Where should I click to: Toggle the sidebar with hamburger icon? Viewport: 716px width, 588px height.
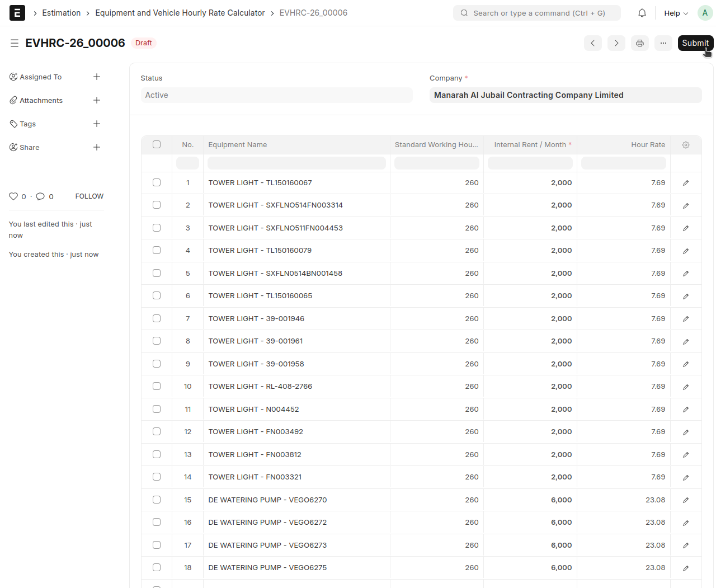click(15, 43)
